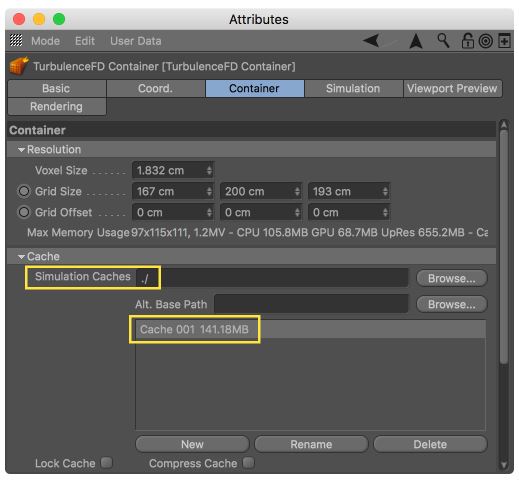Viewport: 519px width, 480px height.
Task: Click the Simulation Caches path field
Action: 272,278
